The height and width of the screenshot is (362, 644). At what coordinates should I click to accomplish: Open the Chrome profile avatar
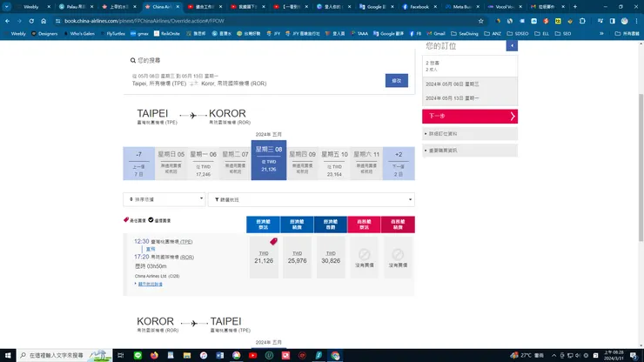click(624, 21)
